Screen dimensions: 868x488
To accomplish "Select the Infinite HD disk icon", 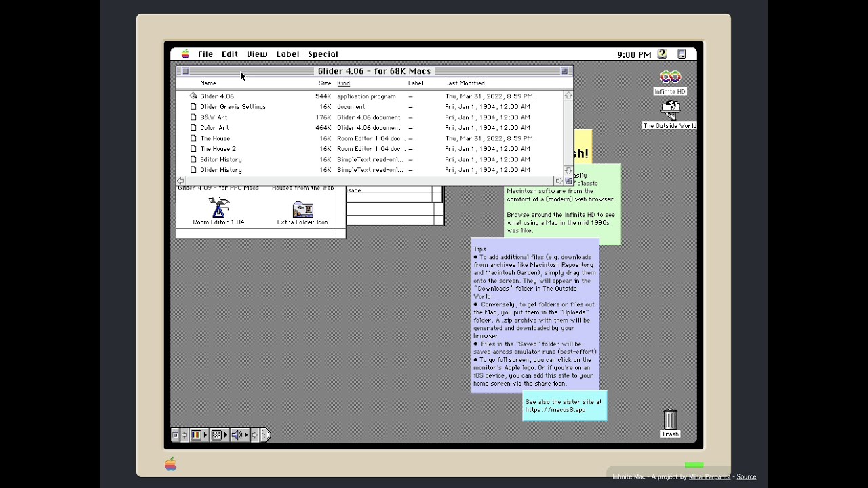I will point(670,77).
